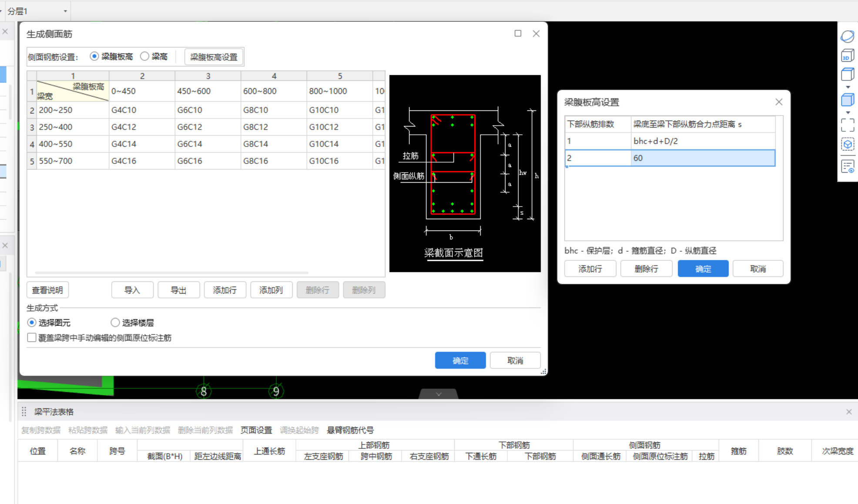Viewport: 858px width, 504px height.
Task: Click the 截面(B*H) column header
Action: click(164, 456)
